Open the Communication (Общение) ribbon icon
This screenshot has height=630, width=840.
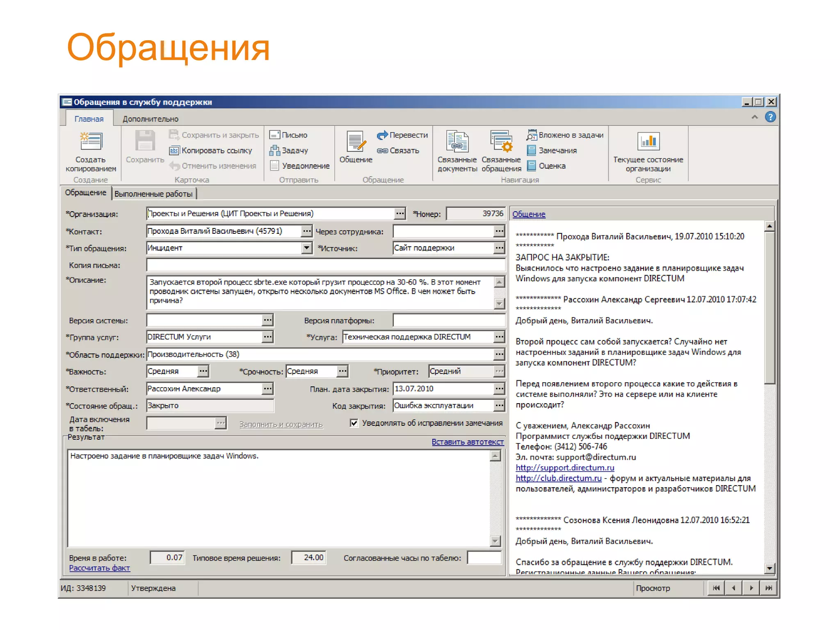pyautogui.click(x=356, y=142)
